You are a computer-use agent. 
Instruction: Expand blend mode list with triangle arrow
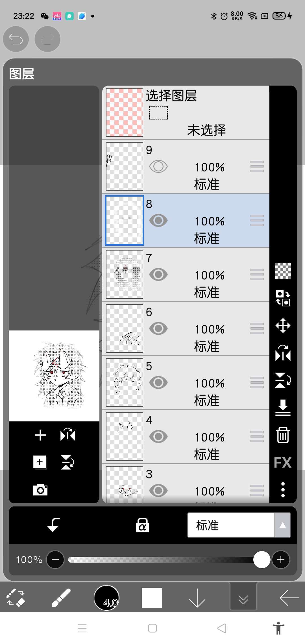283,525
